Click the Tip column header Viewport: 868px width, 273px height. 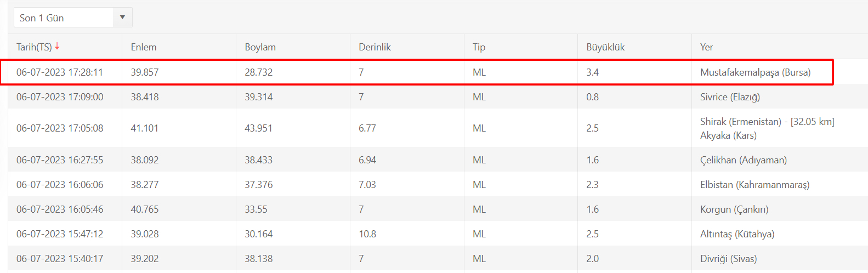tap(479, 47)
